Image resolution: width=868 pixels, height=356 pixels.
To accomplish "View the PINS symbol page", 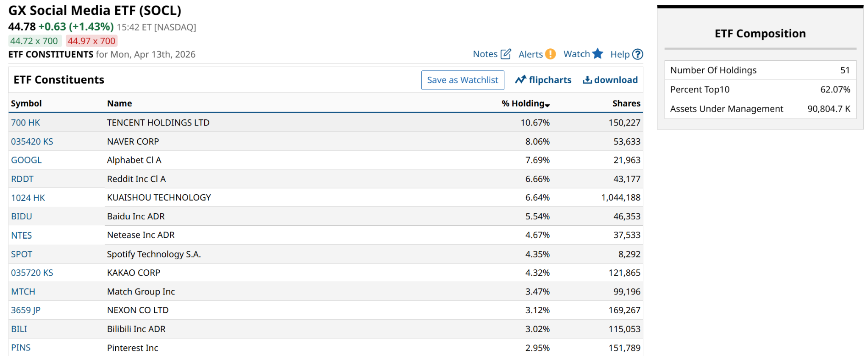I will pos(21,348).
